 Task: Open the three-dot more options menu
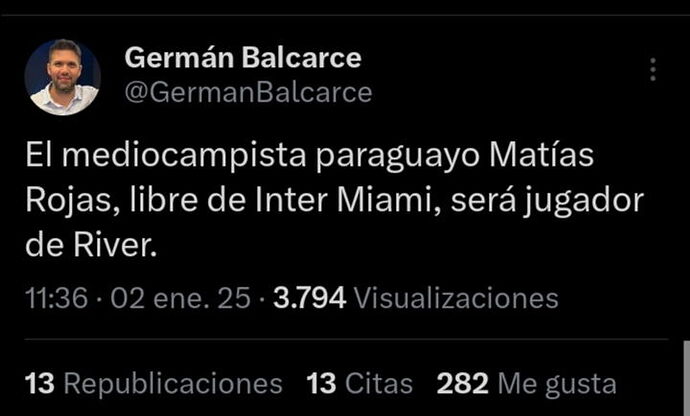point(653,70)
